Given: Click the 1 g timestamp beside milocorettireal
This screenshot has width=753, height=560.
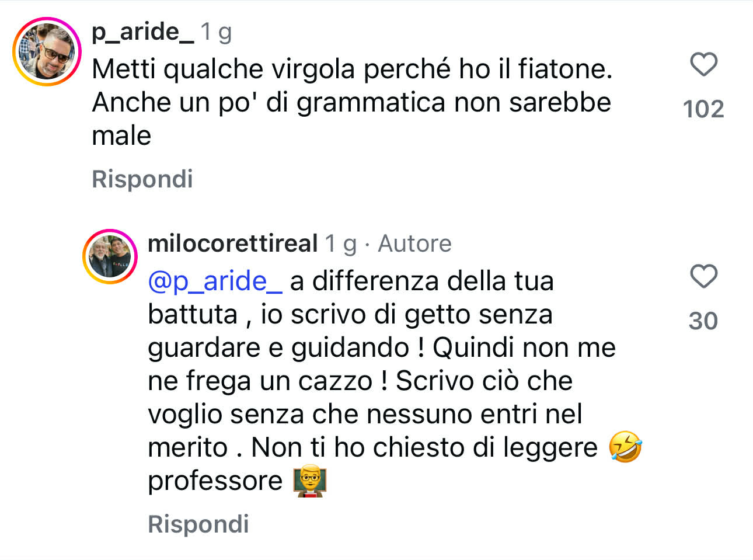Looking at the screenshot, I should coord(340,244).
